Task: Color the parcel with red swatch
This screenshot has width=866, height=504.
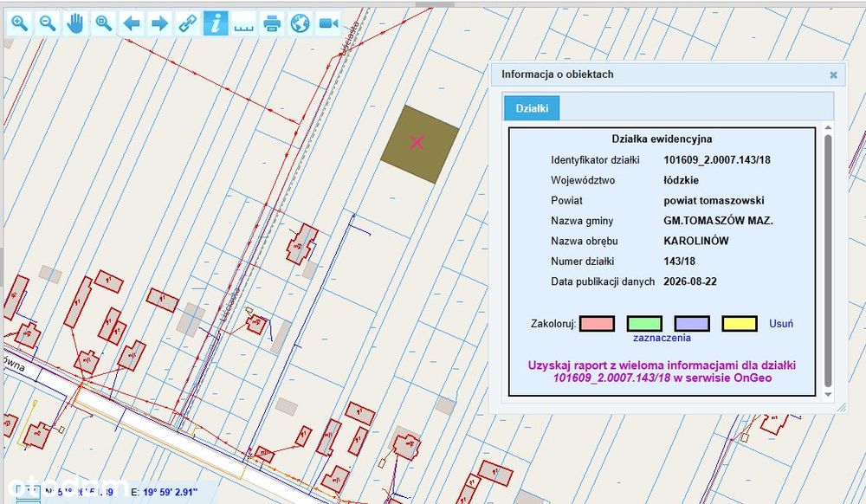Action: [597, 324]
